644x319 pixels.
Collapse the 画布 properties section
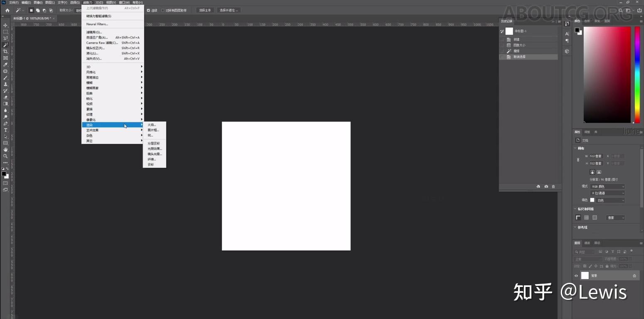click(x=576, y=148)
